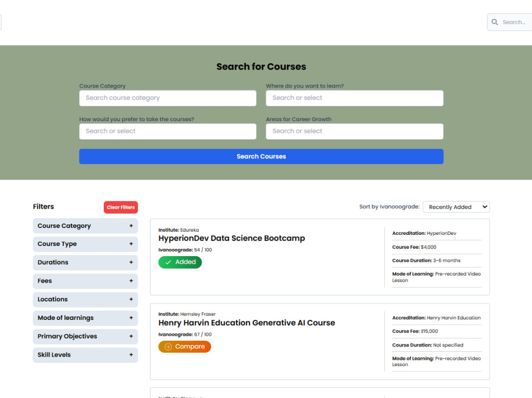Click the Accreditation HyperionDev text
532x398 pixels.
[x=424, y=233]
